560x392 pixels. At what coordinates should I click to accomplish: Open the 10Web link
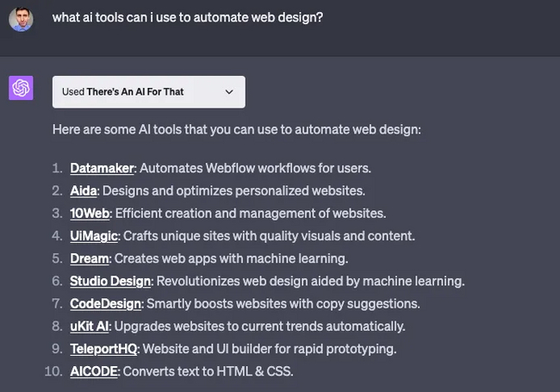click(90, 213)
